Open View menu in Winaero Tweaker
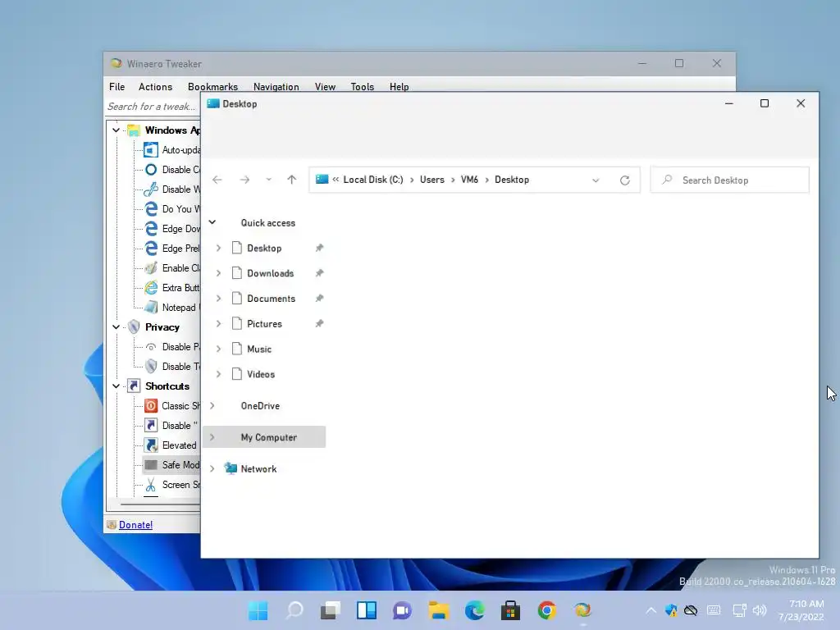Viewport: 840px width, 630px height. [x=325, y=87]
